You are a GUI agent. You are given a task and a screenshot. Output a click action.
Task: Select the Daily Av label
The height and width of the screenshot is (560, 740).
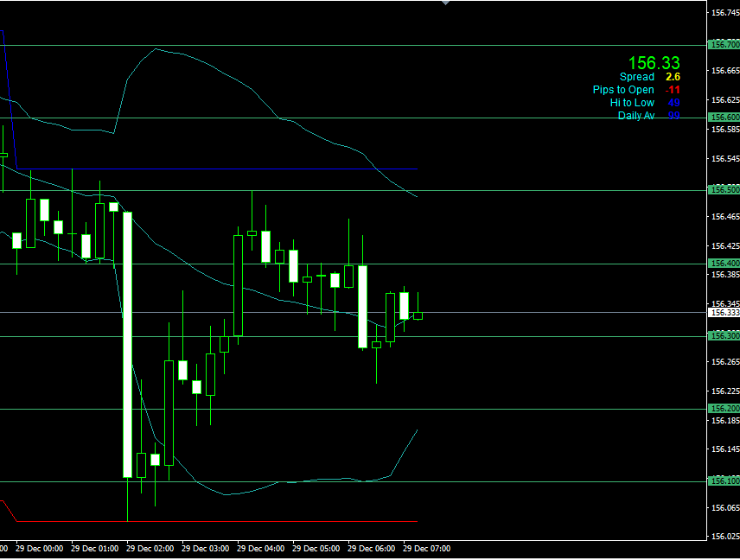[635, 116]
